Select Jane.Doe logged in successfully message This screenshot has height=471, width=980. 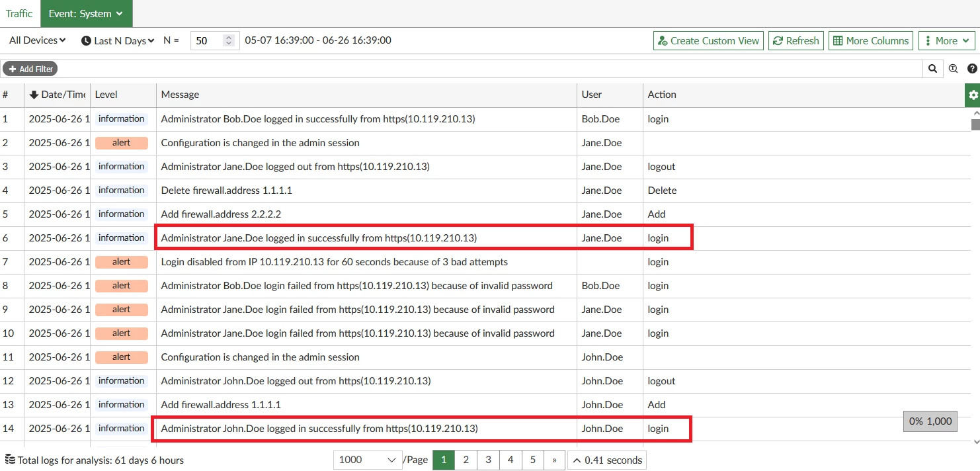coord(319,238)
